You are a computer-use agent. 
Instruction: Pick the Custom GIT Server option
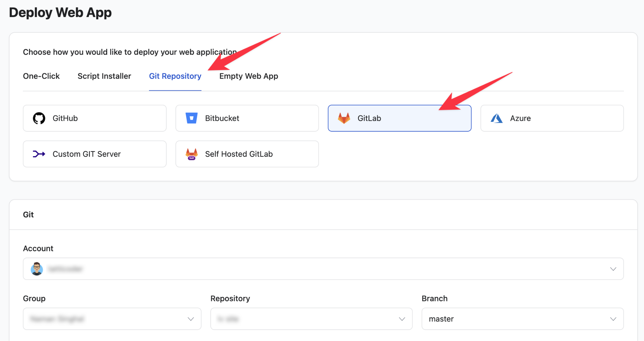(95, 154)
